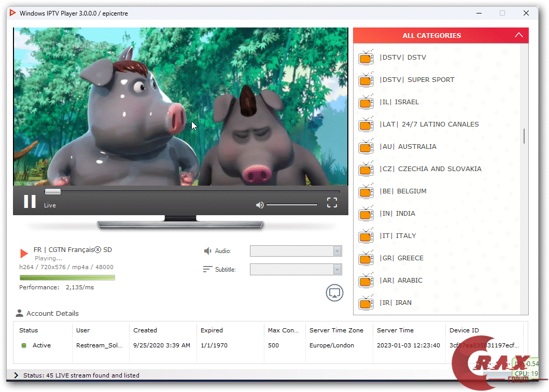Image resolution: width=549 pixels, height=392 pixels.
Task: Click the TV icon beside DSTV SUPER SPORT
Action: pyautogui.click(x=366, y=80)
